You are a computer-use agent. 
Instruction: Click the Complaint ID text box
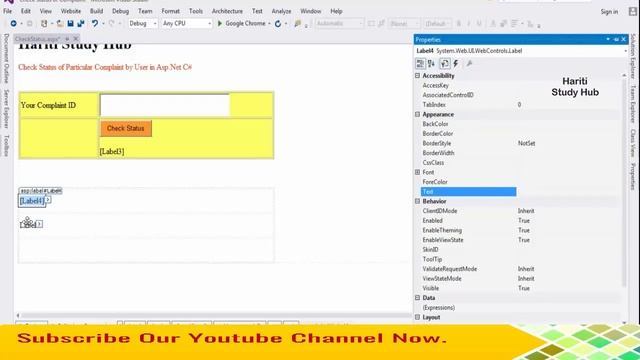(164, 105)
